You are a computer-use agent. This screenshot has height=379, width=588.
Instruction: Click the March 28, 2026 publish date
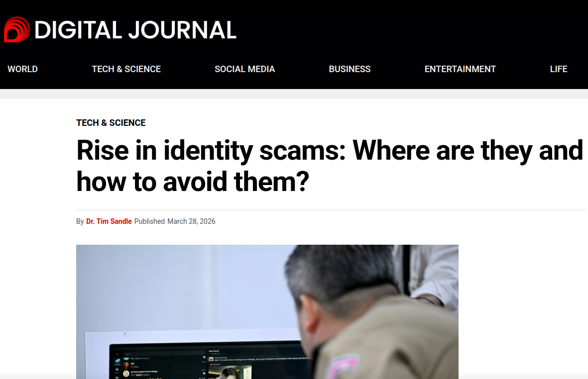(x=191, y=221)
